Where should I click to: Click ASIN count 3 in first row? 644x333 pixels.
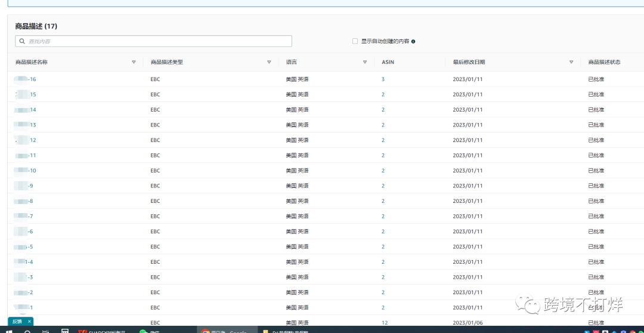(383, 79)
